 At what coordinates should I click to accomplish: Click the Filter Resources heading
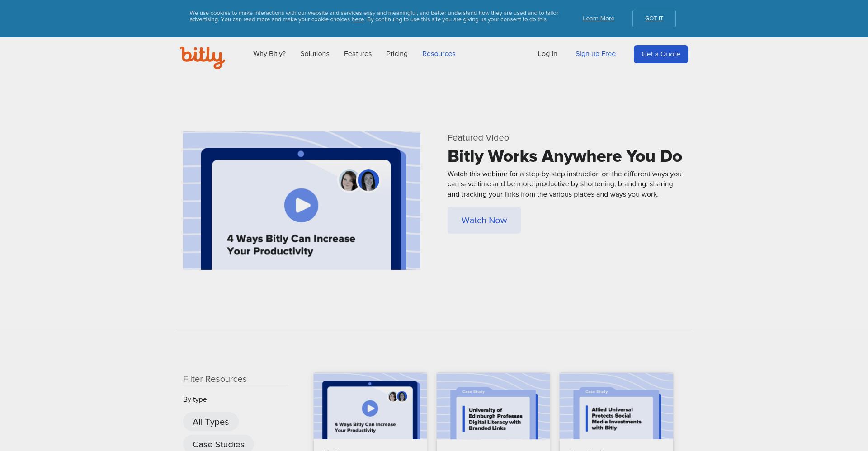point(215,379)
